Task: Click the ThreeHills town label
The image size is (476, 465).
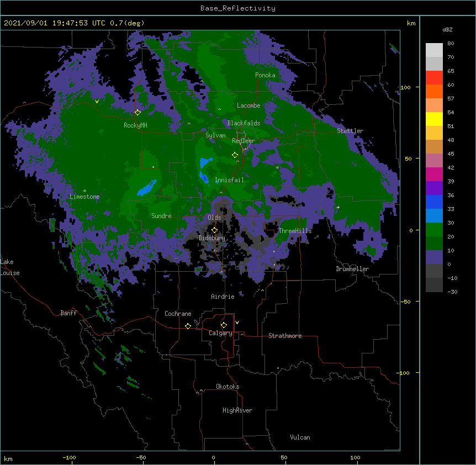Action: (295, 231)
